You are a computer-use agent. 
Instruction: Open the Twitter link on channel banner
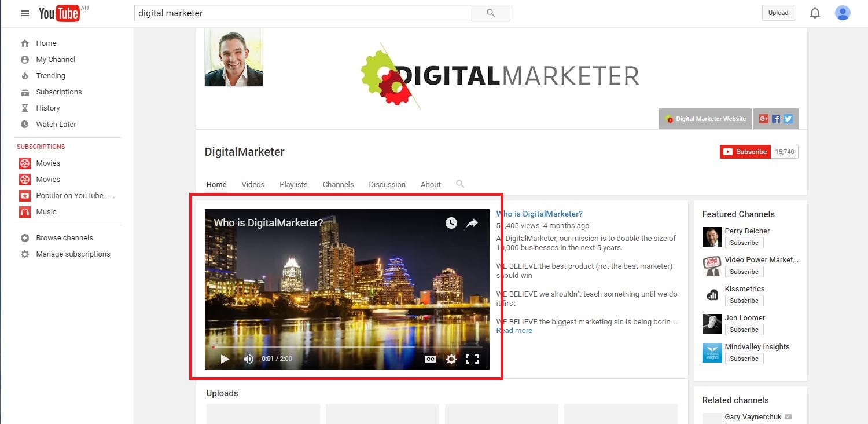click(788, 119)
